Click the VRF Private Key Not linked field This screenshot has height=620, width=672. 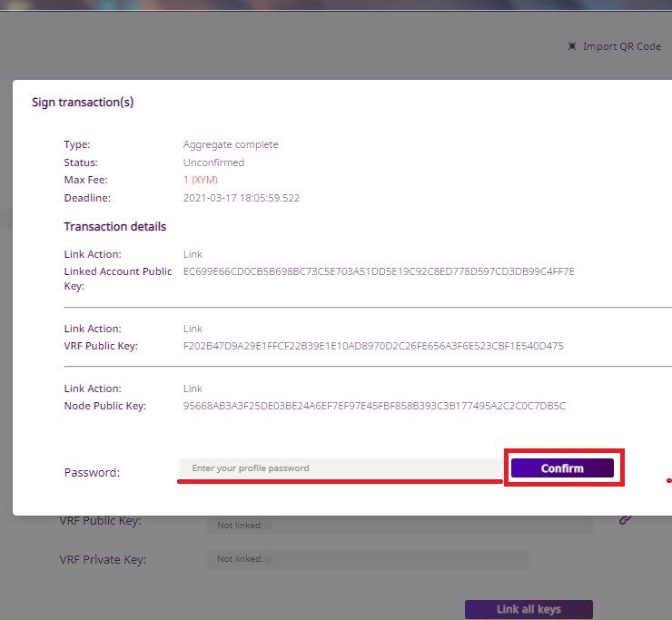[367, 559]
